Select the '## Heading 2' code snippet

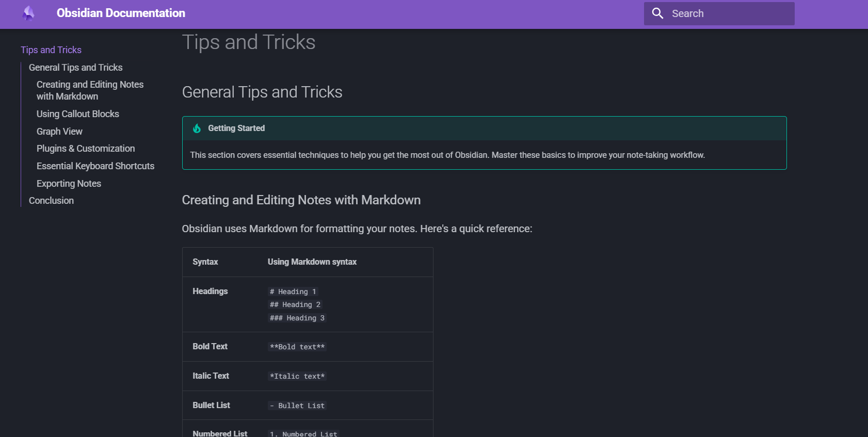click(x=295, y=305)
